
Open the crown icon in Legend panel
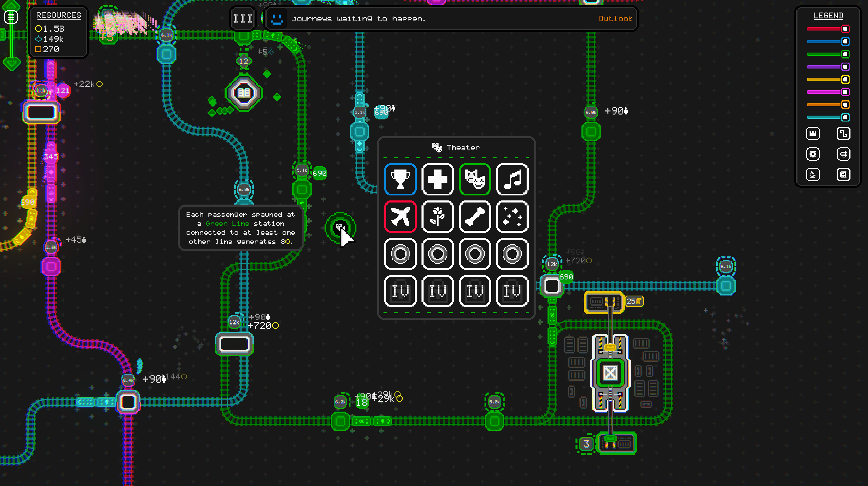[813, 134]
